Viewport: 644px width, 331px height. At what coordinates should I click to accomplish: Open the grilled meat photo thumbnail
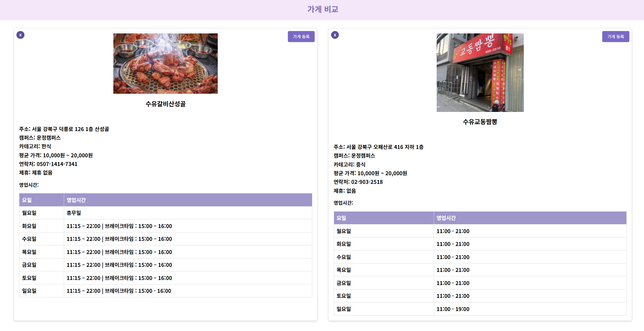coord(165,64)
